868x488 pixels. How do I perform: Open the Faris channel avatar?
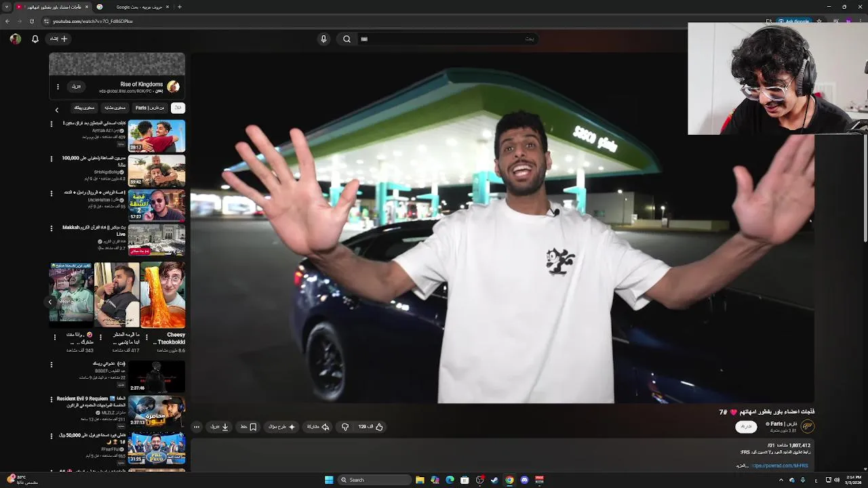pyautogui.click(x=807, y=426)
